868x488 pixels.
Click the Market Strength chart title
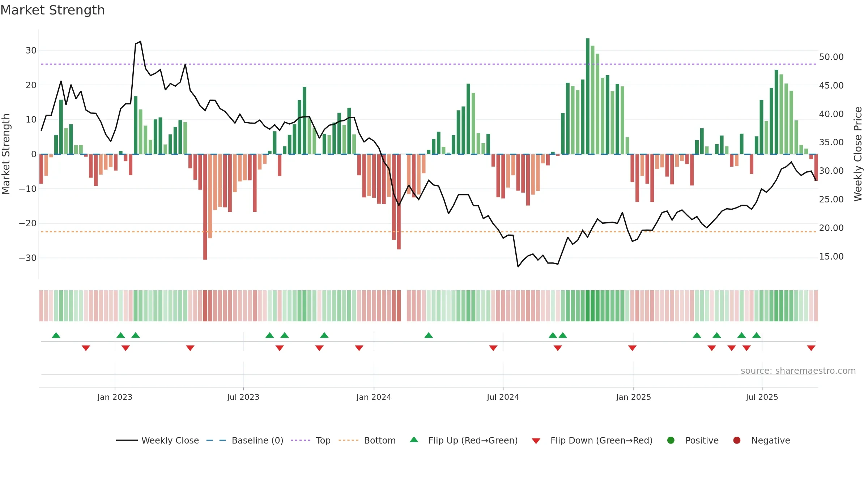53,10
